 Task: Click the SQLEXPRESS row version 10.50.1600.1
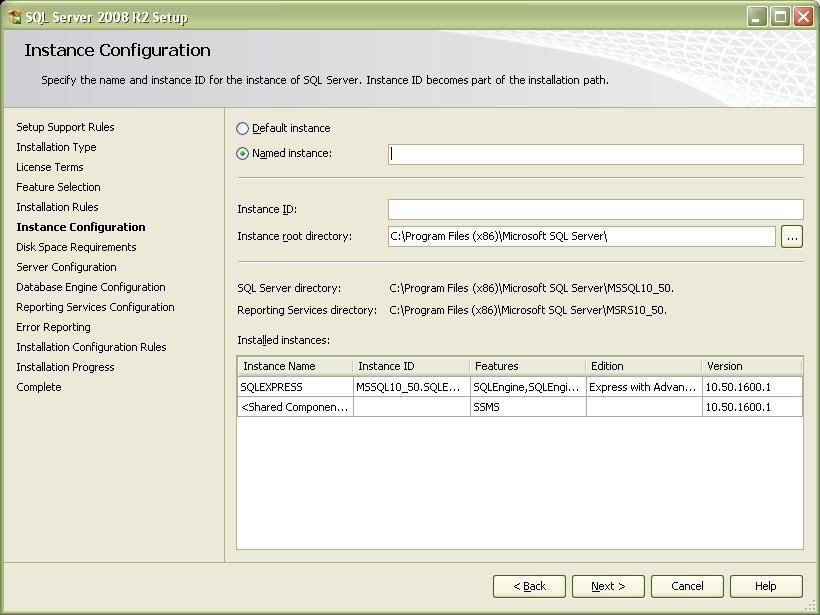[753, 387]
